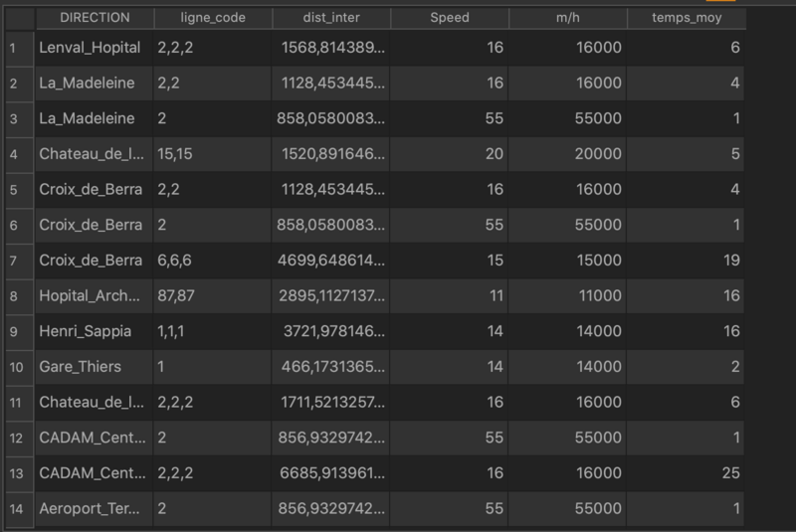Click the m/h cell showing 20000
796x532 pixels.
(567, 154)
